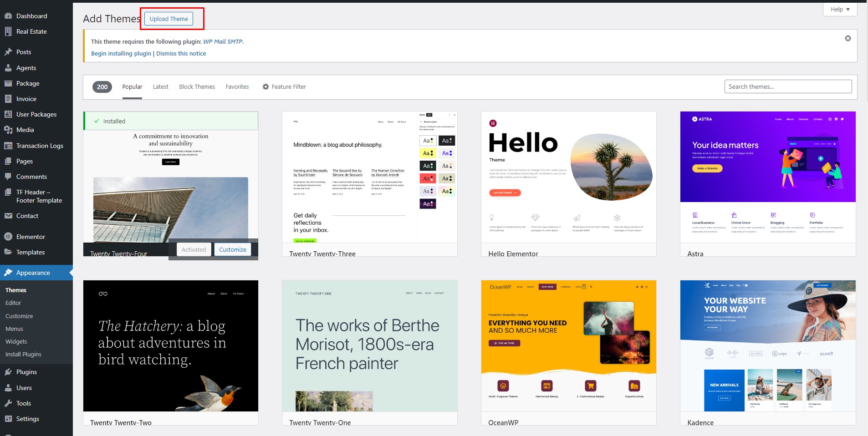Click the Customize button on Twenty Twenty-Four
The height and width of the screenshot is (436, 868).
[x=233, y=249]
